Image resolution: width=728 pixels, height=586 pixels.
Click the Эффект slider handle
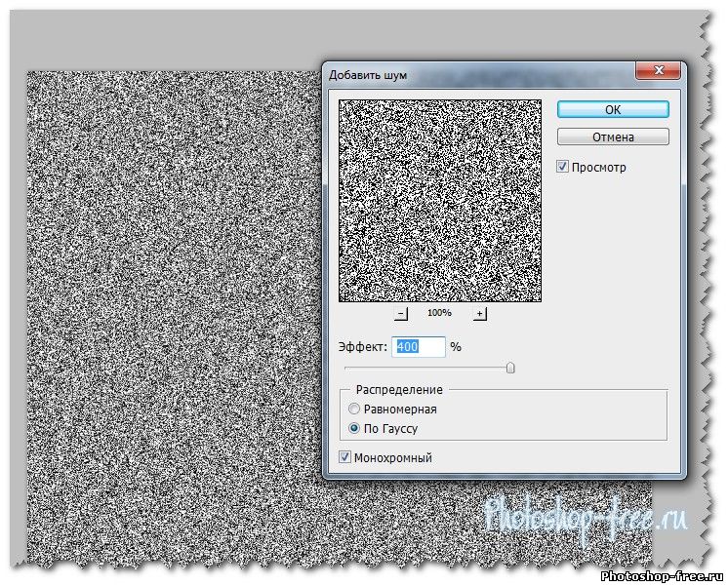[509, 368]
